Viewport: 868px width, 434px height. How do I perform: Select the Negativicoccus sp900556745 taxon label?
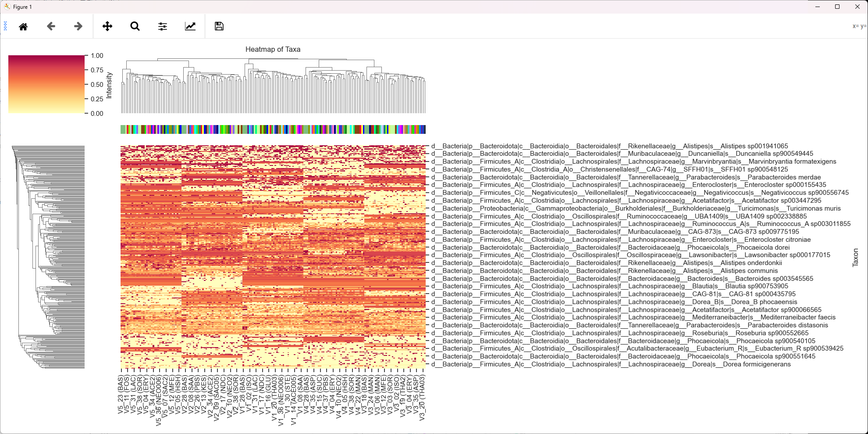click(x=640, y=193)
